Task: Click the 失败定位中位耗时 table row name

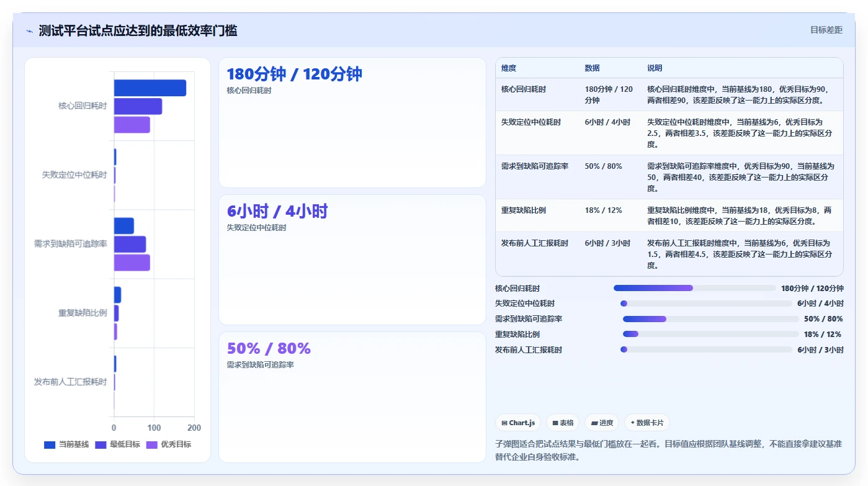Action: (531, 122)
